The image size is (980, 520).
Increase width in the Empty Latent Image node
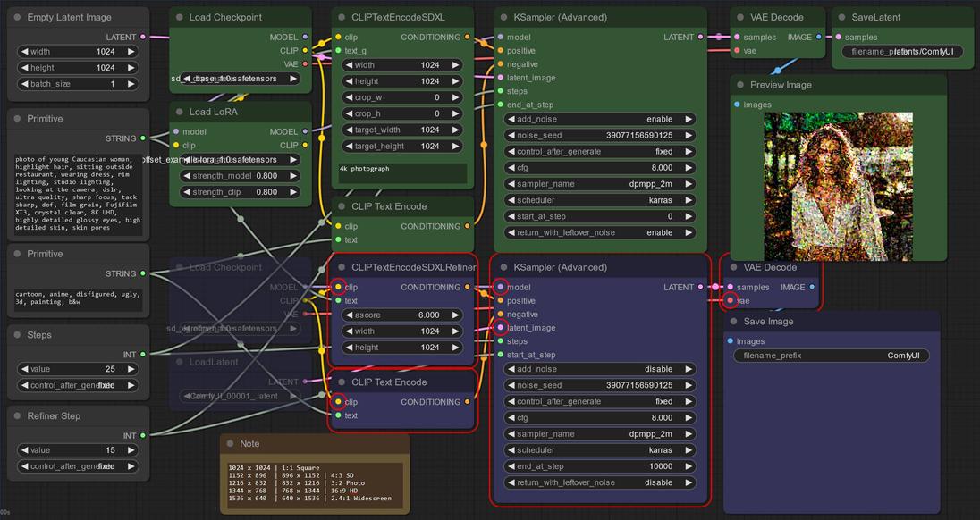click(131, 52)
